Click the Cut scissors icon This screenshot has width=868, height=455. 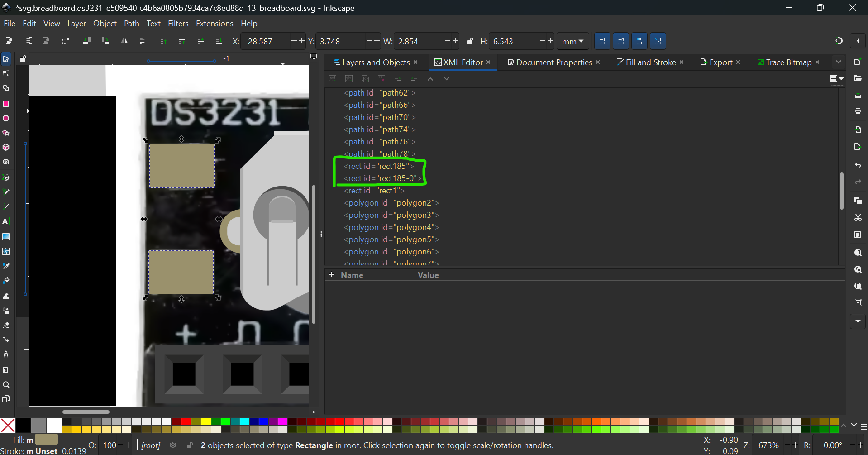tap(858, 218)
